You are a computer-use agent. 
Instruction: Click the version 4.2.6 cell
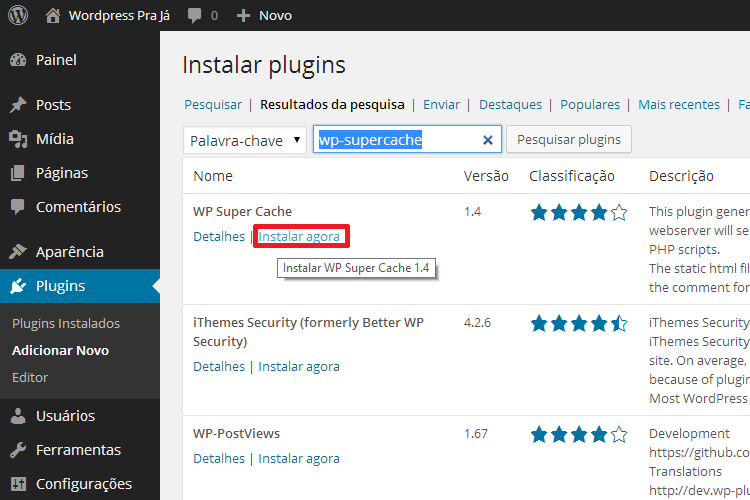point(477,322)
